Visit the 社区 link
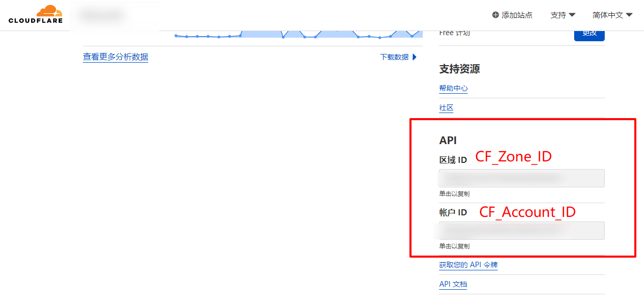644x306 pixels. (446, 107)
